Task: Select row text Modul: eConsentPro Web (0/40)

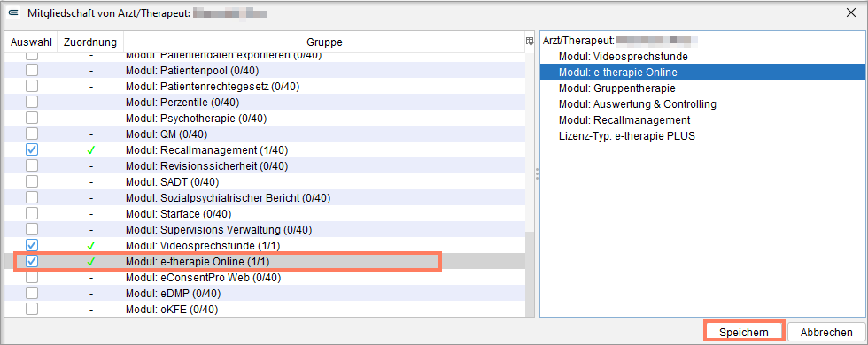Action: (203, 277)
